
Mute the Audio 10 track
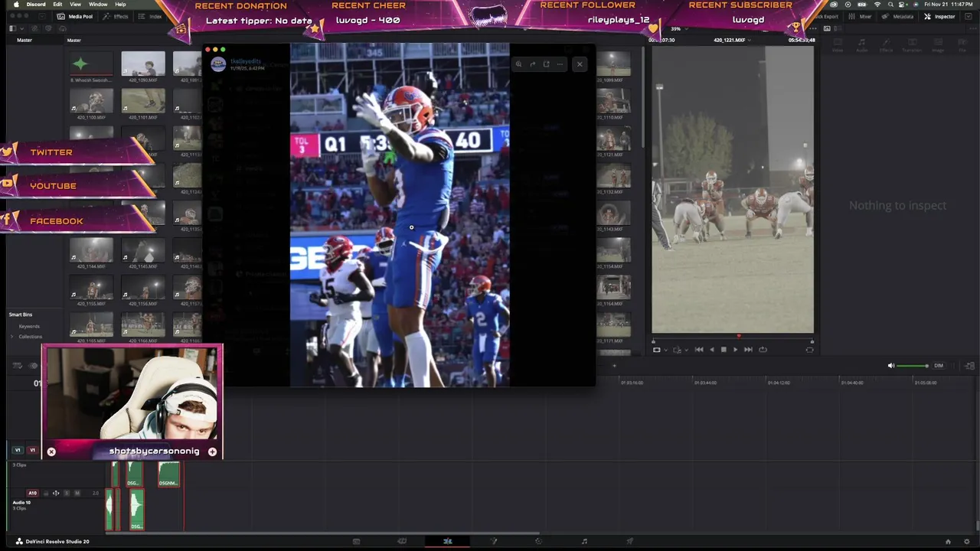click(77, 493)
